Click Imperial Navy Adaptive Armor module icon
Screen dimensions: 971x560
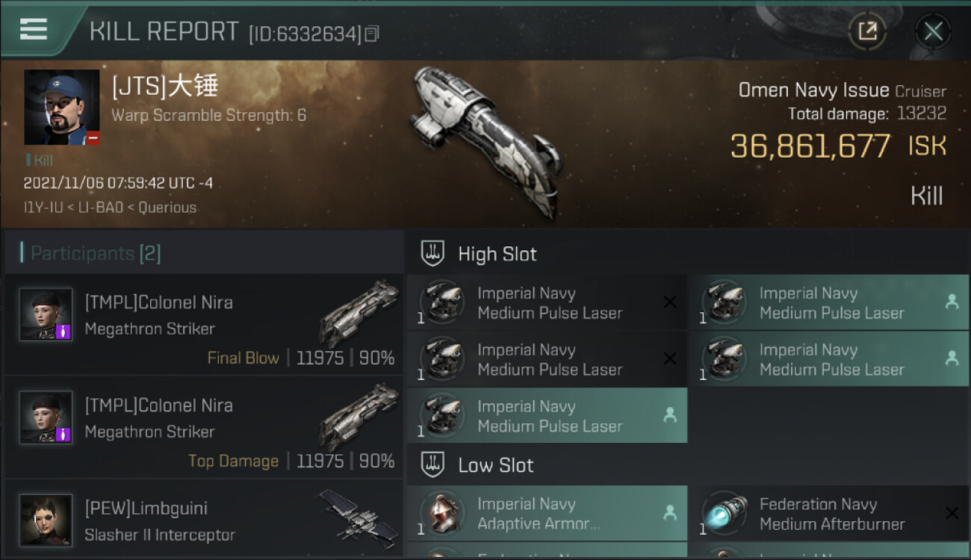point(441,514)
